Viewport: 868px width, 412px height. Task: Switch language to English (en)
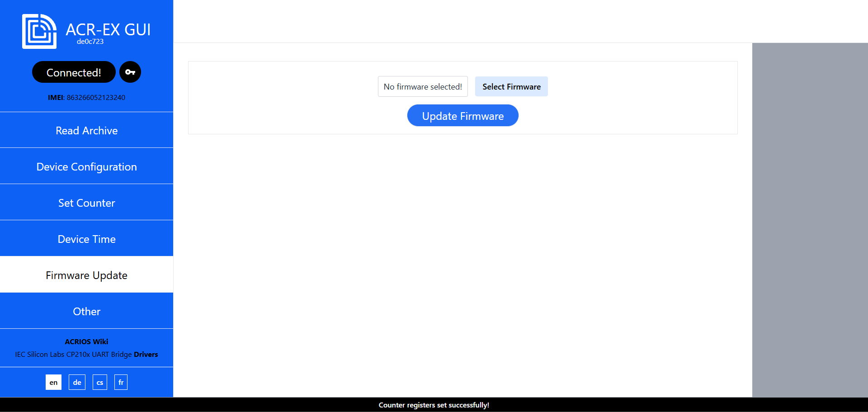[53, 383]
